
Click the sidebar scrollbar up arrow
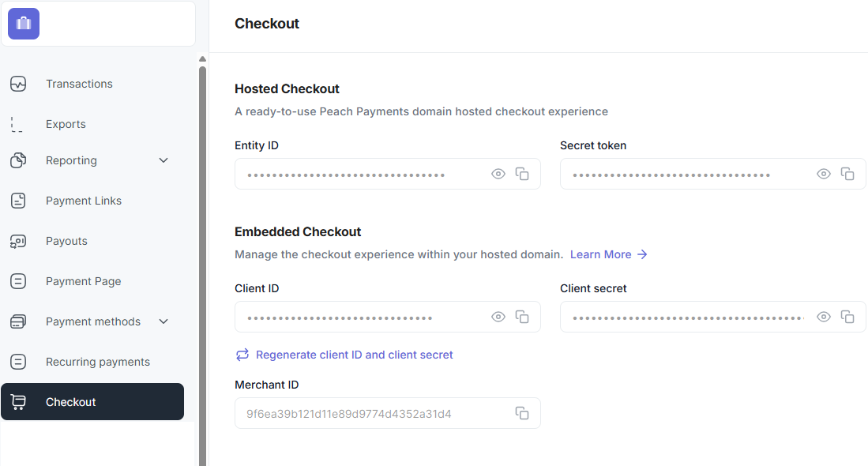coord(203,58)
